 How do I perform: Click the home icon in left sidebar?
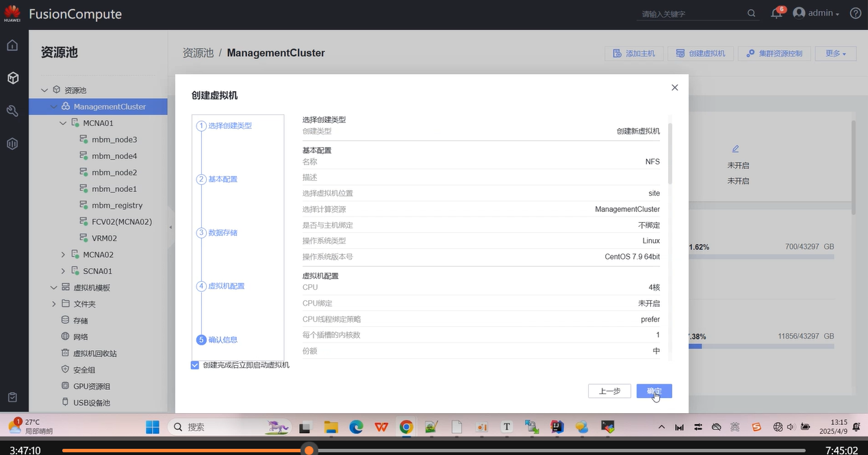(12, 46)
